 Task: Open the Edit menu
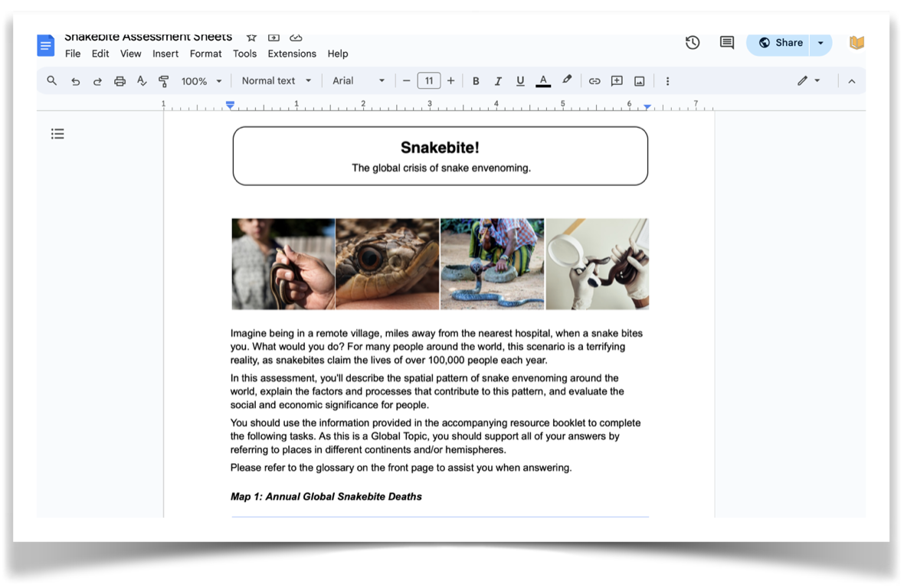pos(100,54)
